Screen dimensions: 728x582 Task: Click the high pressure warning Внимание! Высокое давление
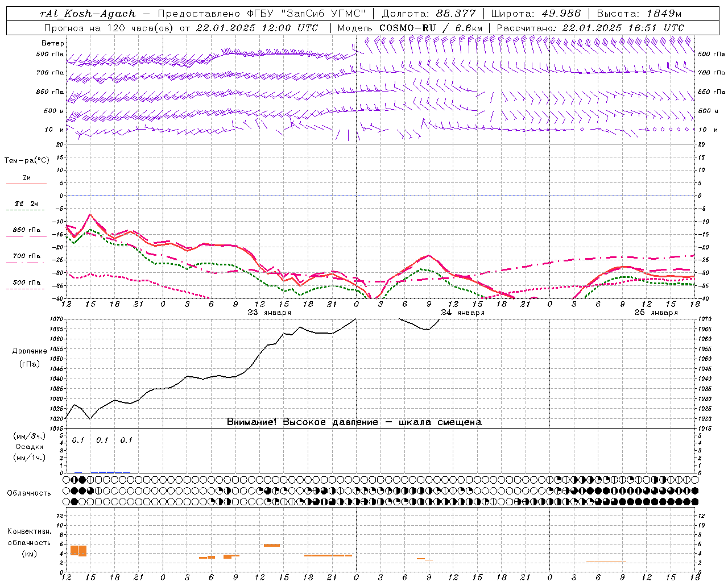(302, 422)
